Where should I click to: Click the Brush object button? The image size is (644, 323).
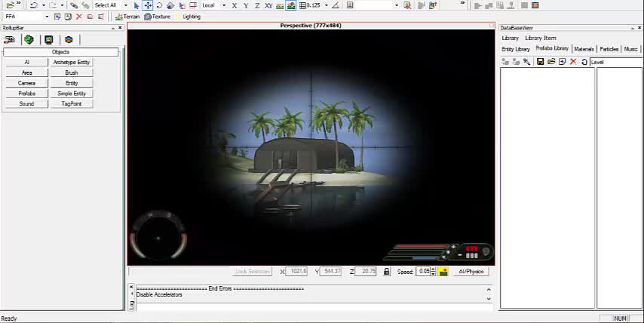pos(72,72)
